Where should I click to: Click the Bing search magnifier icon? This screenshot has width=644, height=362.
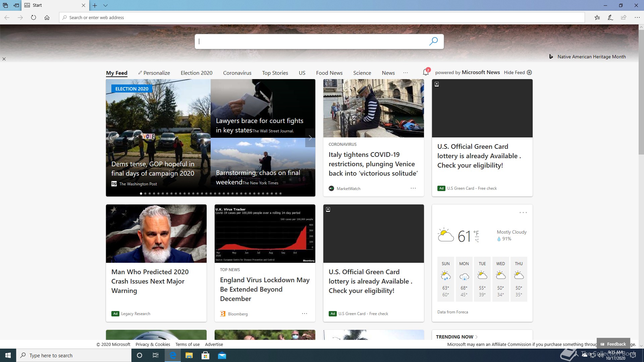coord(433,41)
